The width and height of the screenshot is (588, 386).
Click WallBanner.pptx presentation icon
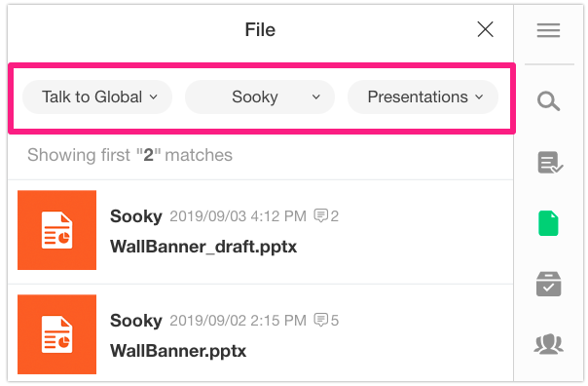(57, 334)
